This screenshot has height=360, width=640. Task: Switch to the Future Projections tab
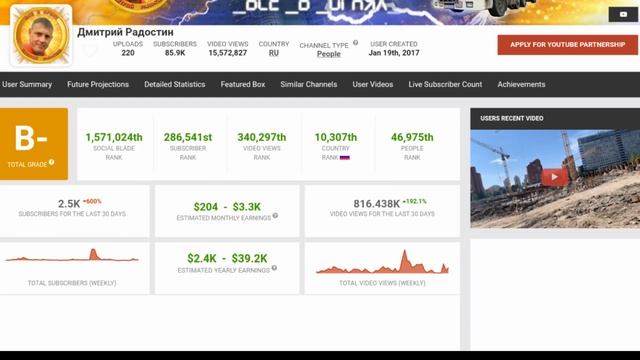(98, 84)
